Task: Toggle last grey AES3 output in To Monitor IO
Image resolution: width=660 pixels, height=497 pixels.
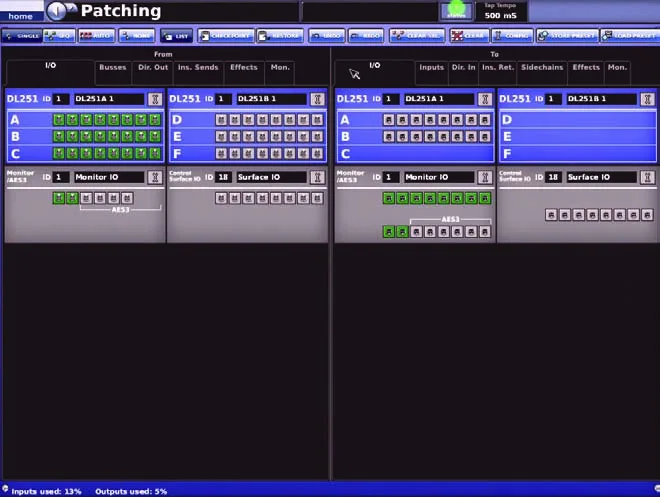Action: pyautogui.click(x=485, y=231)
